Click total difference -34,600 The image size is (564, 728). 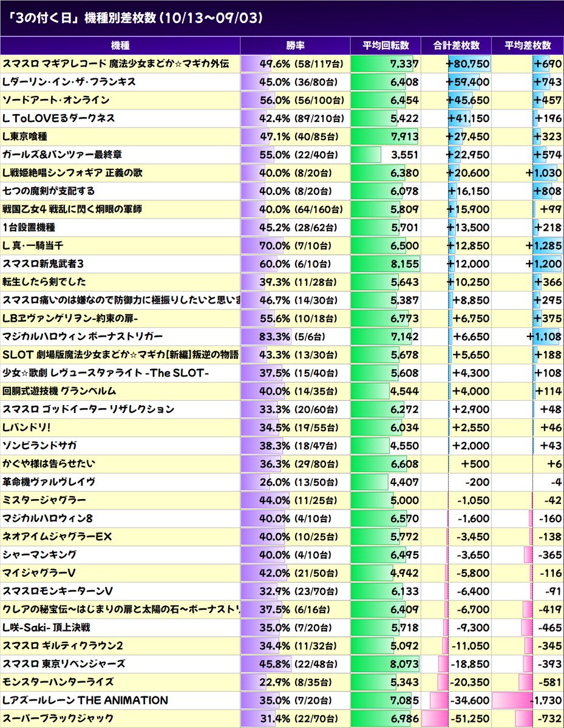coord(470,700)
